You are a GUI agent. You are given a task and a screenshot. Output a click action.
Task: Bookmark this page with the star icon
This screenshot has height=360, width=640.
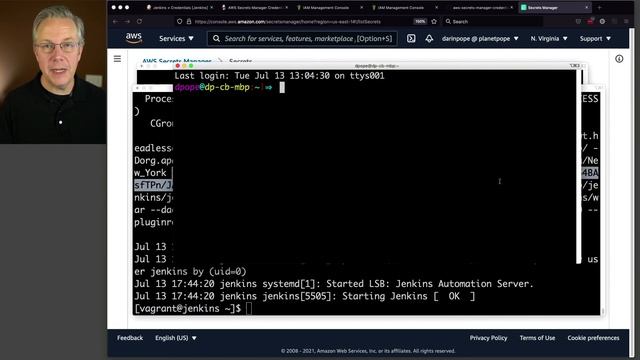(434, 21)
